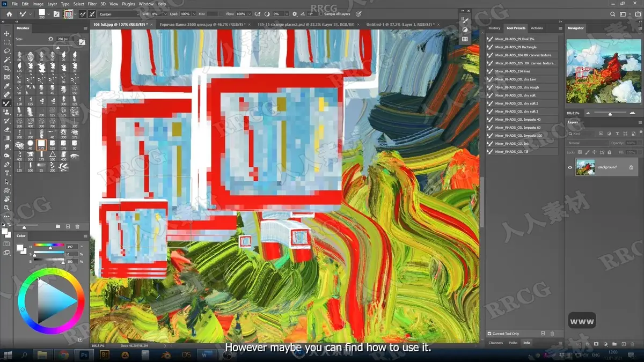644x362 pixels.
Task: Switch to the Channels tab
Action: click(495, 343)
